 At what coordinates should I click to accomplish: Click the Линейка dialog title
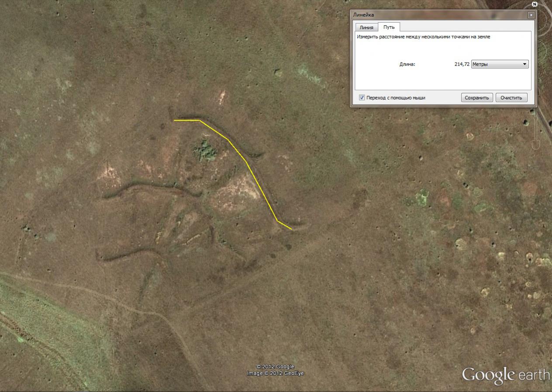pos(363,15)
